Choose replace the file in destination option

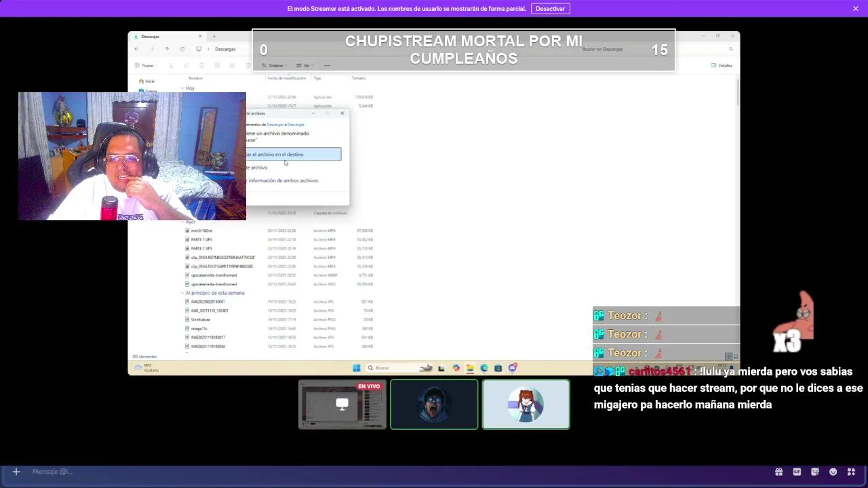click(x=294, y=155)
